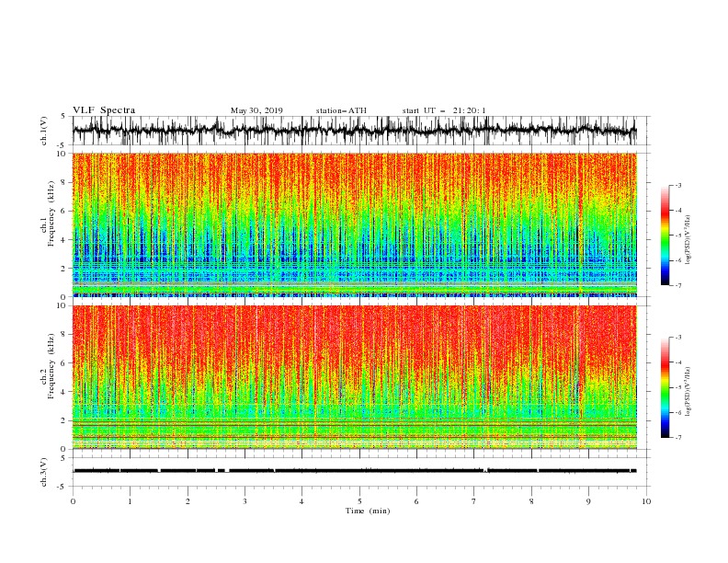The image size is (728, 563).
Task: Click the date 'May 30, 2019'
Action: point(256,110)
